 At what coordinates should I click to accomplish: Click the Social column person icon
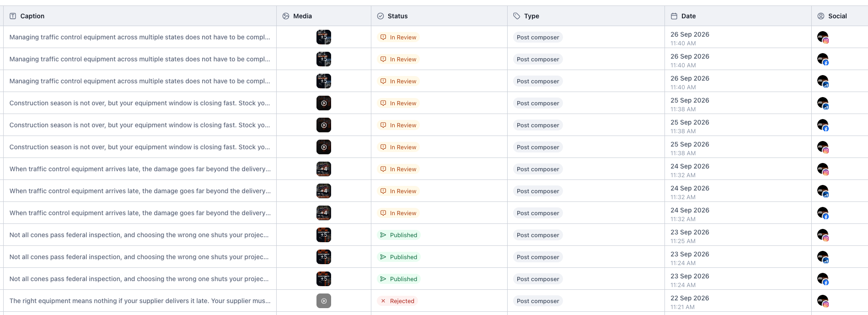coord(821,16)
